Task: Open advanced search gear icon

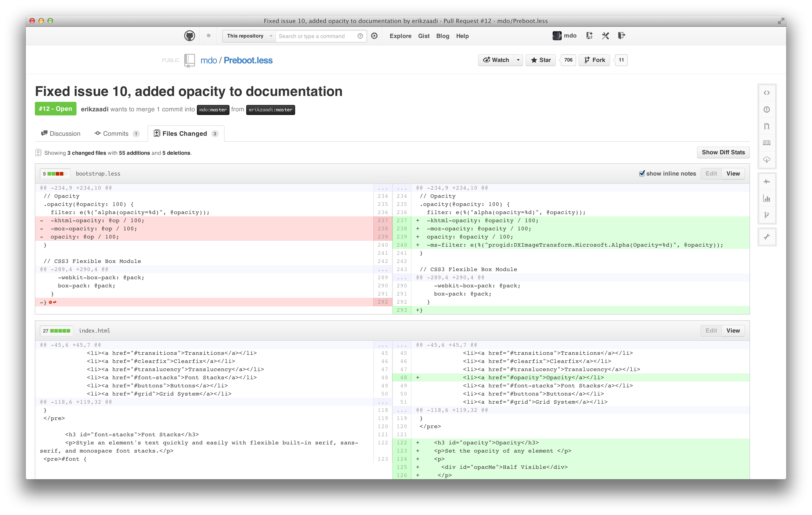Action: coord(374,36)
